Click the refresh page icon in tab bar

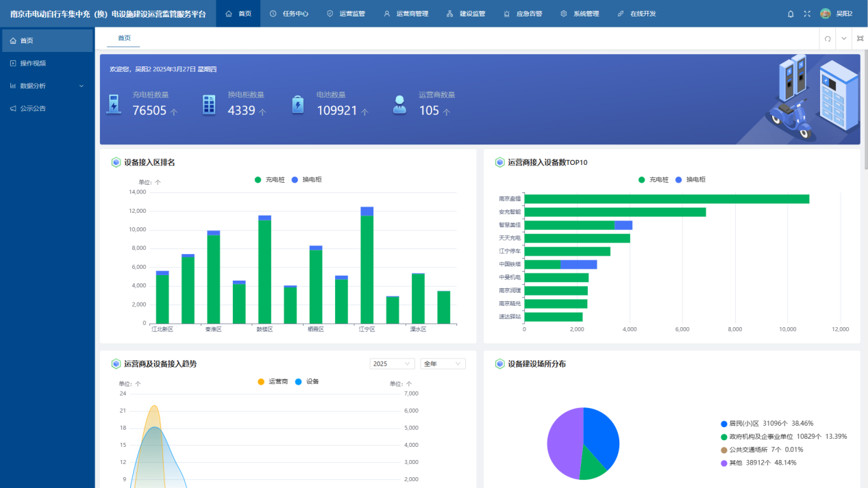pos(828,38)
